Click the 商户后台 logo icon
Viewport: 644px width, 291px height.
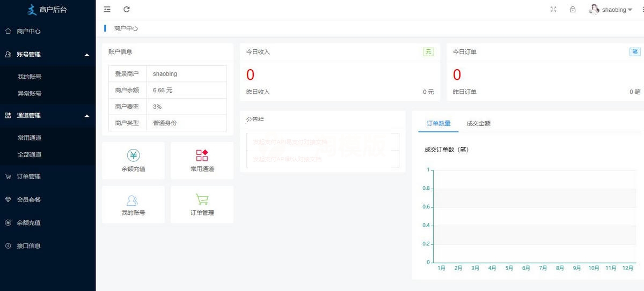32,10
